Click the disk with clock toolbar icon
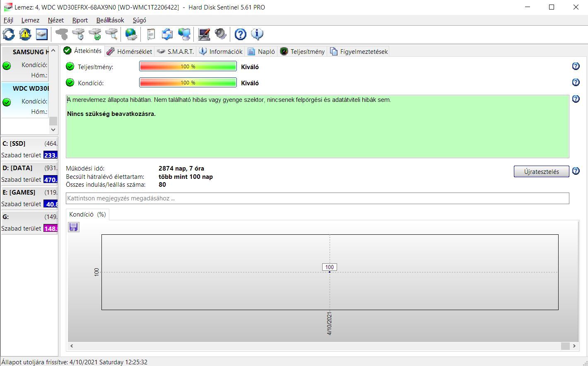 78,34
